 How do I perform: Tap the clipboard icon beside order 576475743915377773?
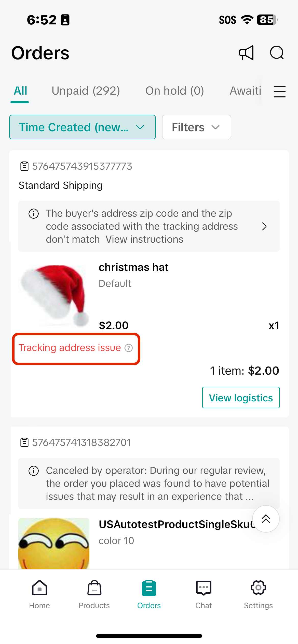point(24,166)
